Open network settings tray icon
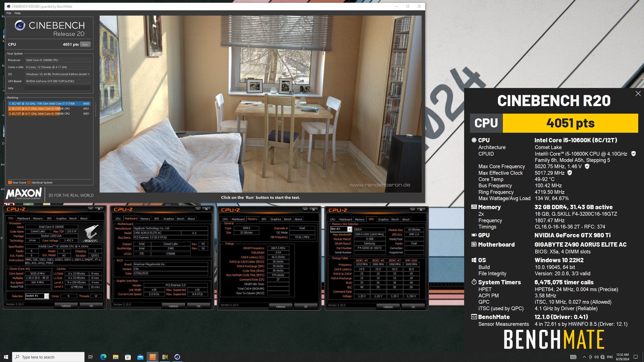 tap(602, 357)
